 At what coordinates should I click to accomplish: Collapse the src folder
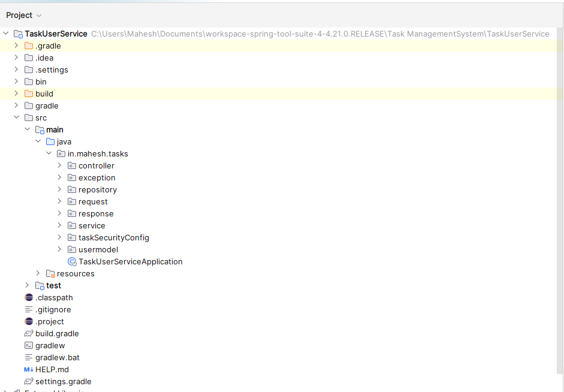coord(16,118)
